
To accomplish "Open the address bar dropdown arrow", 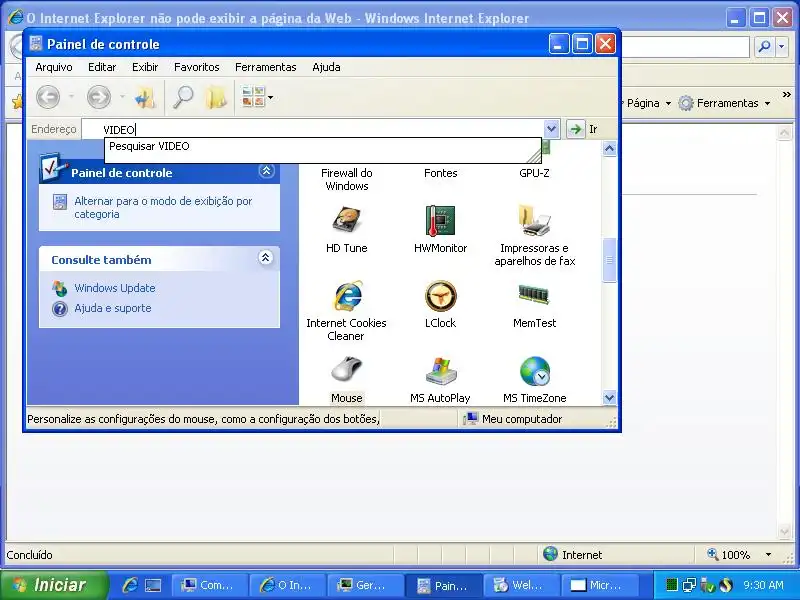I will [551, 129].
